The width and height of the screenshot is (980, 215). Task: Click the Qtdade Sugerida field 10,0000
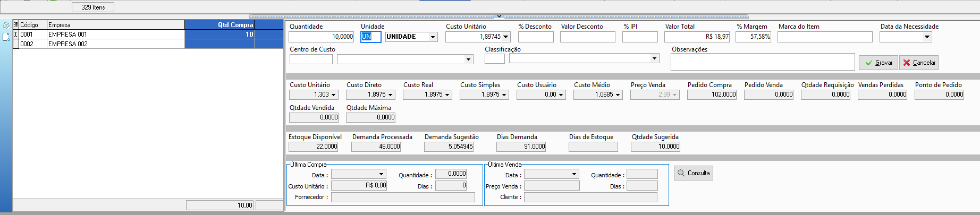(x=655, y=147)
